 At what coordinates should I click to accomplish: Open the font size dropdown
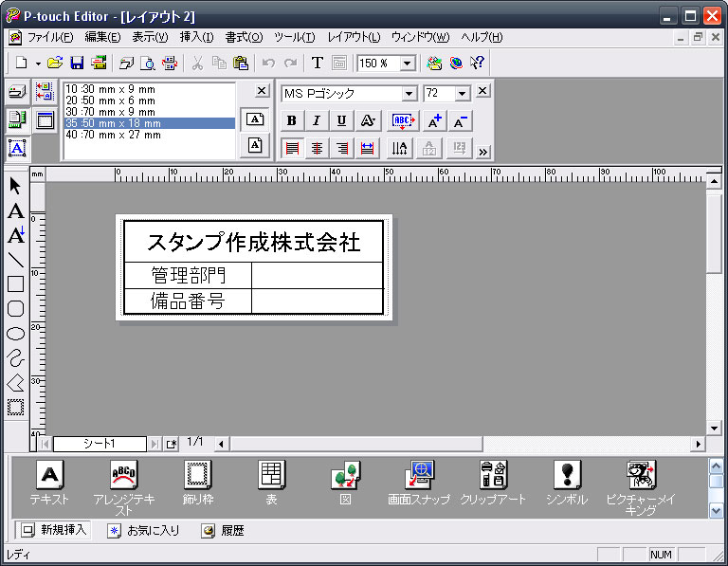pos(462,94)
